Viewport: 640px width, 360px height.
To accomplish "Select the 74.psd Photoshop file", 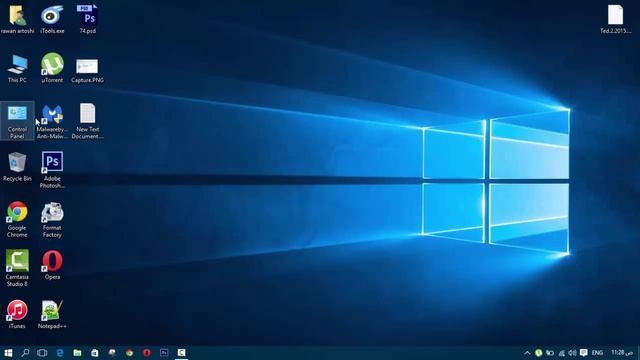I will [x=87, y=19].
